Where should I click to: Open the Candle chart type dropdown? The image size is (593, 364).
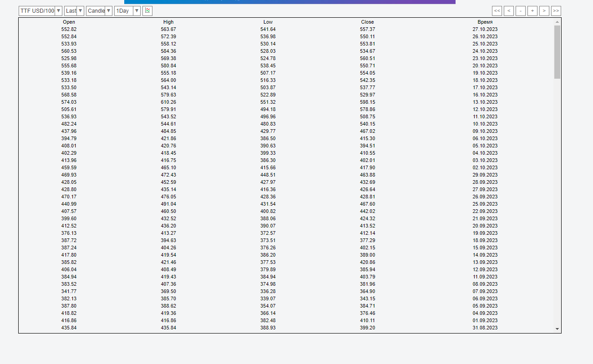99,10
